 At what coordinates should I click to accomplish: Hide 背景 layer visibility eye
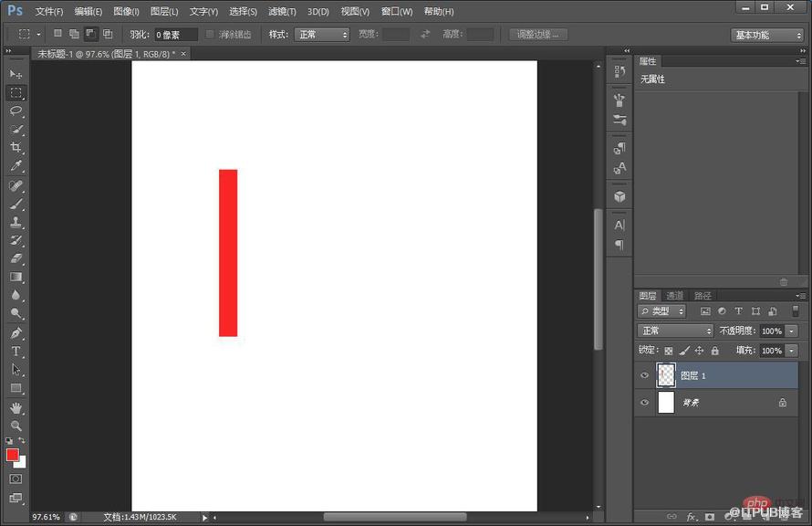(645, 402)
